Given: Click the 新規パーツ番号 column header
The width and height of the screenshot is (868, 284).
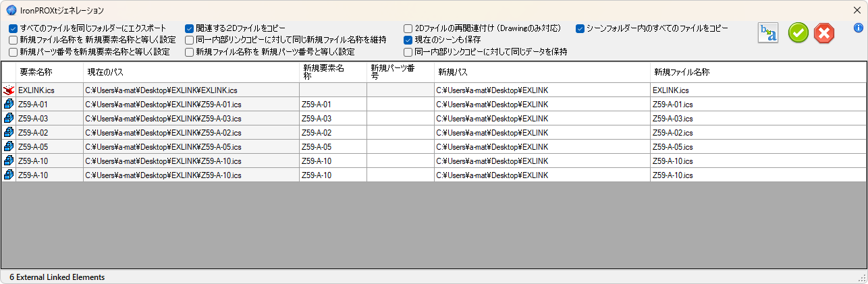Looking at the screenshot, I should (400, 72).
